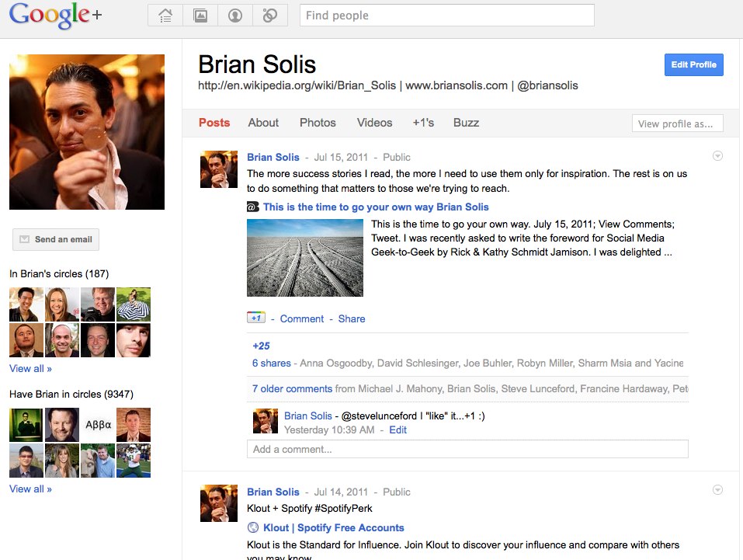Click the @ icon beside the shared article title
Screen dimensions: 743x560
pos(253,207)
